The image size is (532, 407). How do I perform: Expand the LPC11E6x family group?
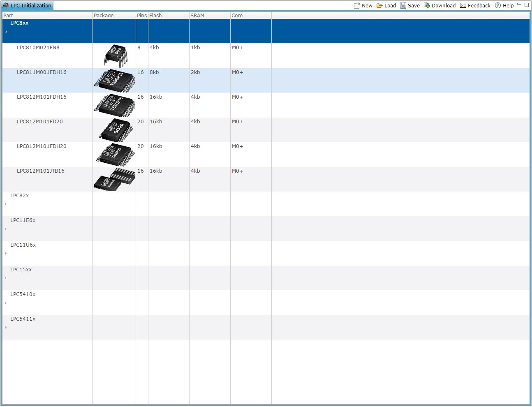point(6,229)
